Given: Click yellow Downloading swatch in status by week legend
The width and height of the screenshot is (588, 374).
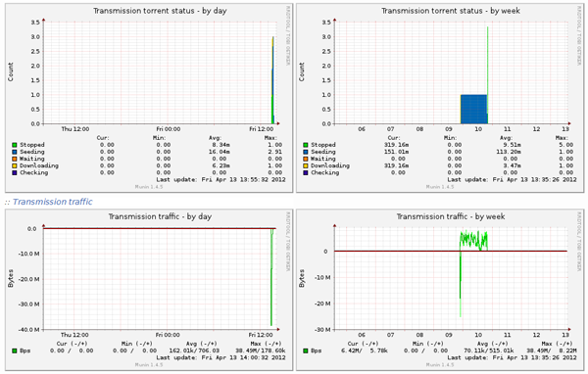Looking at the screenshot, I should click(305, 165).
